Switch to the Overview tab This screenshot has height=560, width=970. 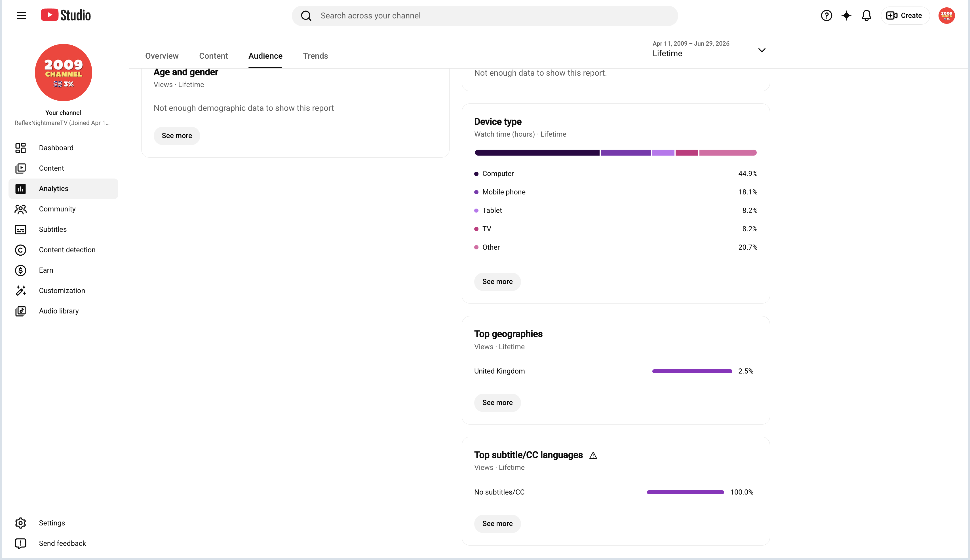162,56
